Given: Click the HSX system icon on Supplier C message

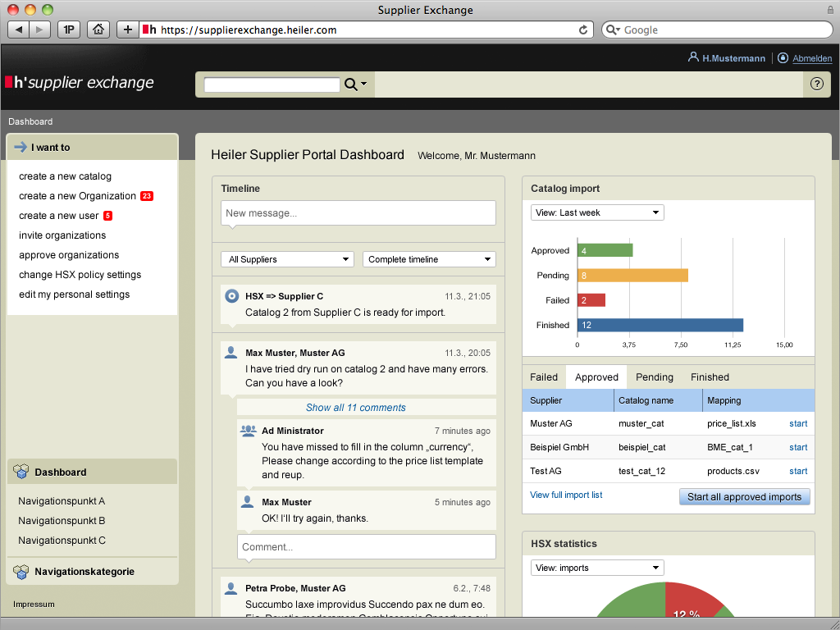Looking at the screenshot, I should 231,295.
